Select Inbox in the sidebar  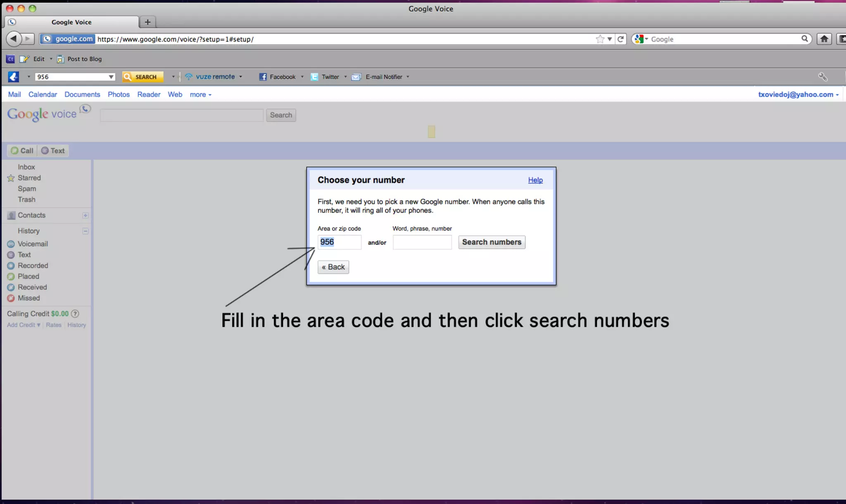26,167
